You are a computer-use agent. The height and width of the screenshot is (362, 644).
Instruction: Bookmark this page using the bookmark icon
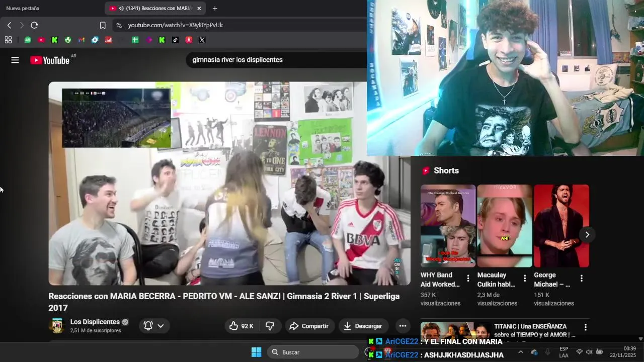click(x=103, y=25)
